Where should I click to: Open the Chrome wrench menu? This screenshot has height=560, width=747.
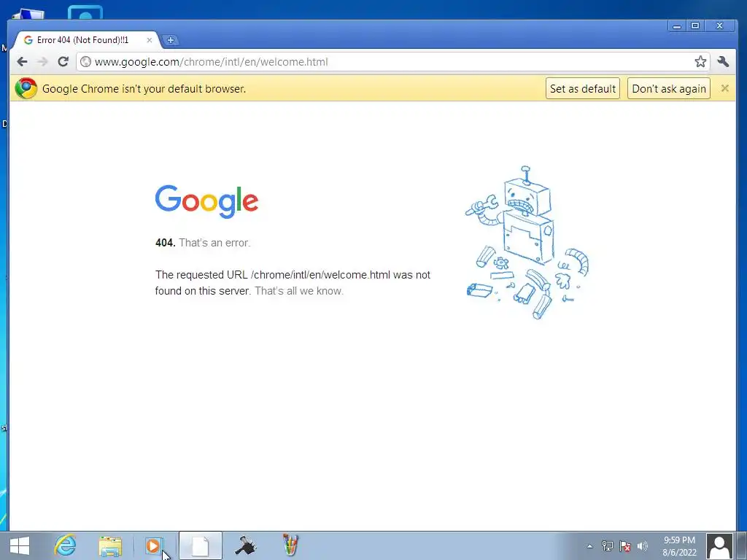pos(723,61)
